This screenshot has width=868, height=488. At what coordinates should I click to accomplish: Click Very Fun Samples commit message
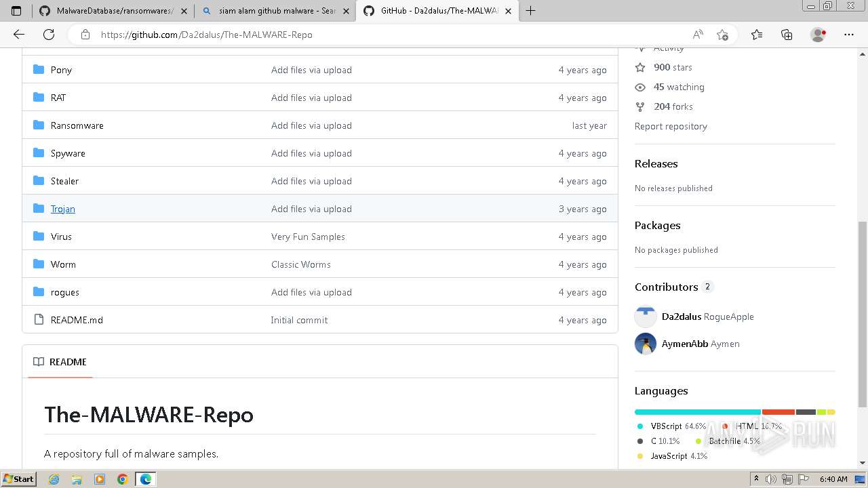[x=308, y=237]
